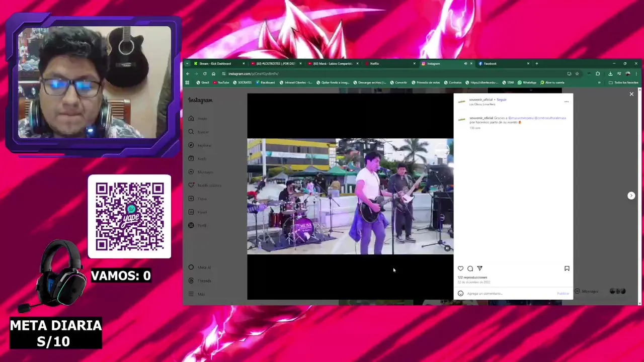Click the browser home button

tap(213, 73)
